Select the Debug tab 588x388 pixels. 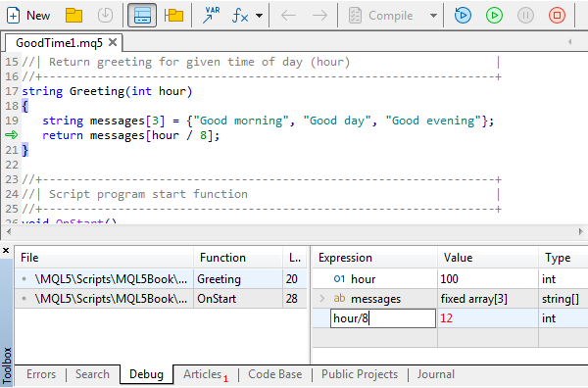coord(146,374)
